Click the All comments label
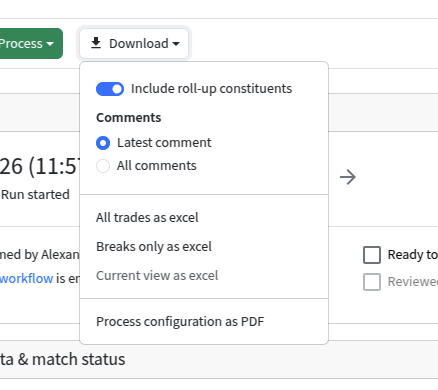Viewport: 438px width, 390px height. click(156, 166)
